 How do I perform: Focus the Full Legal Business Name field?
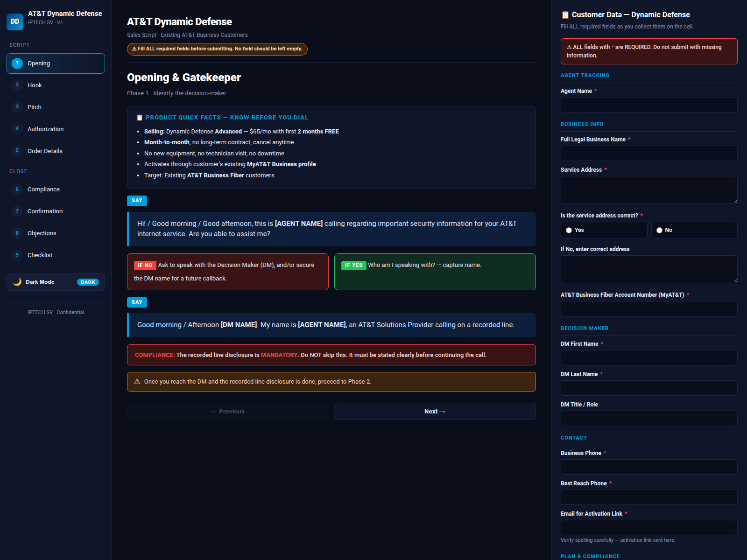click(649, 154)
